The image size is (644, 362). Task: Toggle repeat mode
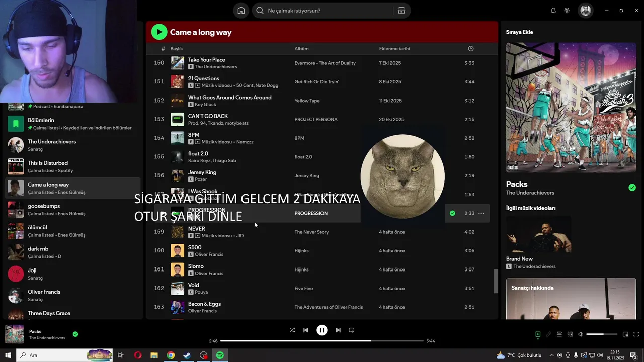point(352,330)
